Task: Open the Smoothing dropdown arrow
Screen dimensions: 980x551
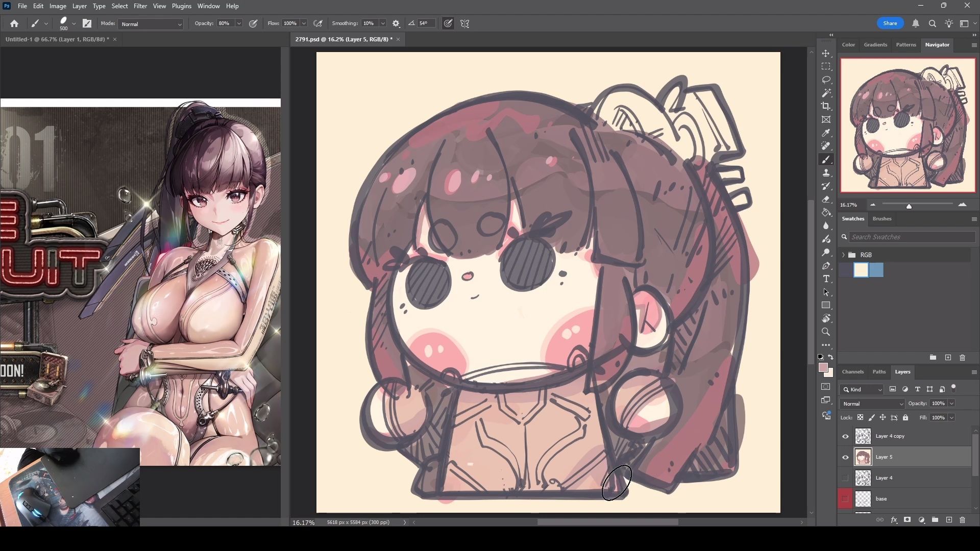Action: pyautogui.click(x=383, y=23)
